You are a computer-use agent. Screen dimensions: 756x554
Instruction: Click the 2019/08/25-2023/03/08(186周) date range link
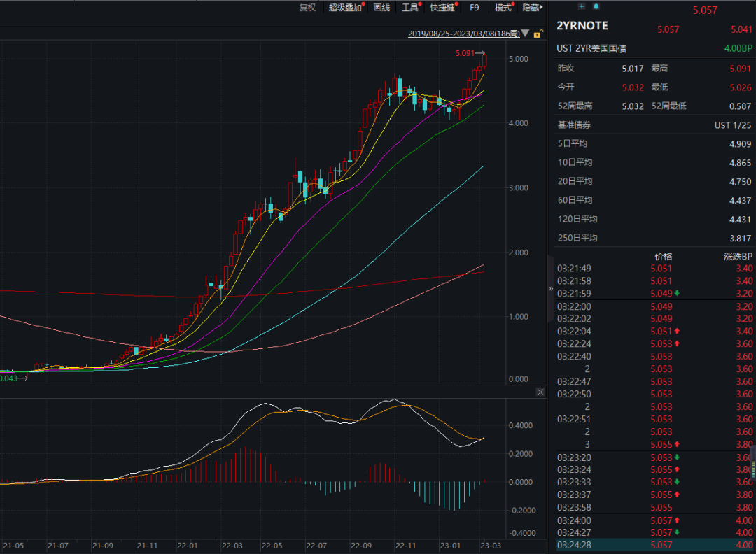464,34
